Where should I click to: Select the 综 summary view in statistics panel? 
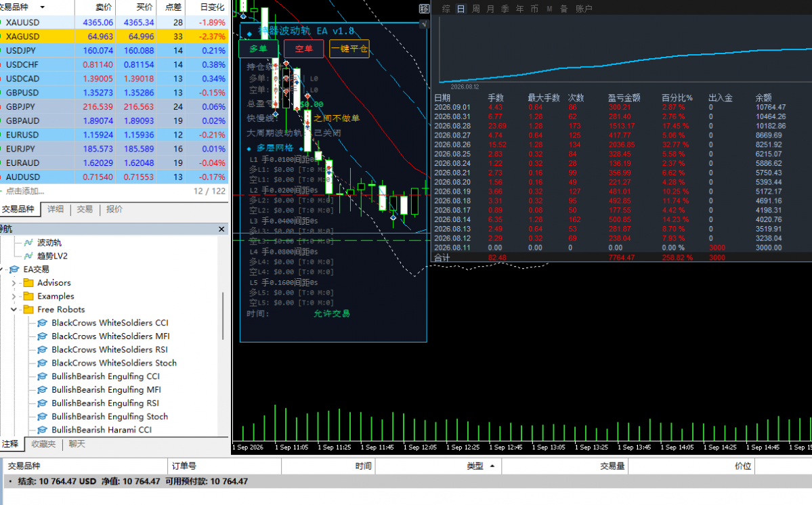pyautogui.click(x=446, y=9)
